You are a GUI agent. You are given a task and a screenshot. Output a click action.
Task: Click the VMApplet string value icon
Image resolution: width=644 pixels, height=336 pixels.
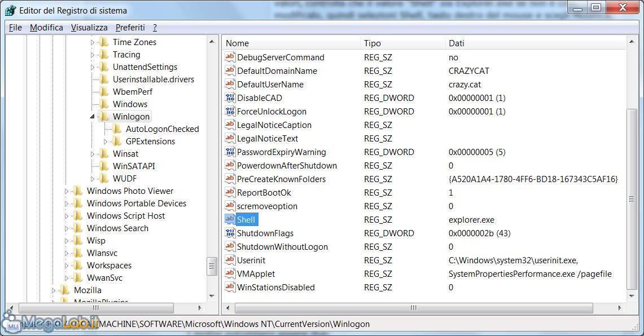click(230, 273)
